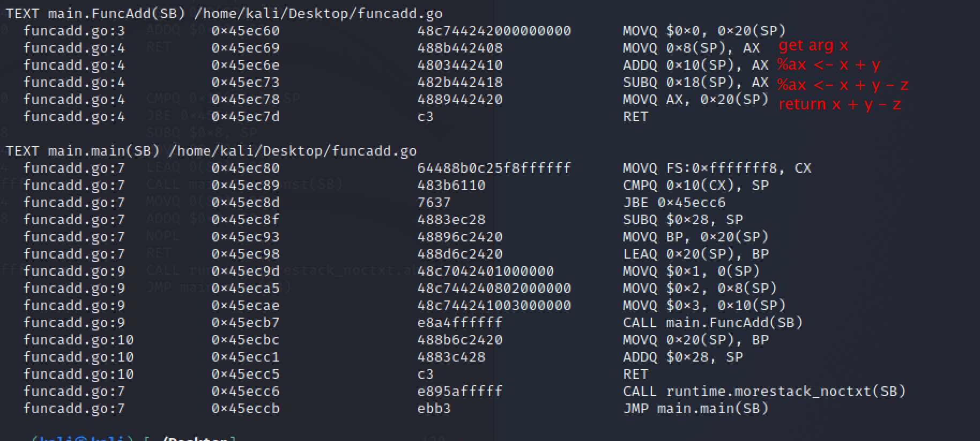Click the red 'return x + y - z' note
Image resolution: width=980 pixels, height=441 pixels.
[x=840, y=104]
